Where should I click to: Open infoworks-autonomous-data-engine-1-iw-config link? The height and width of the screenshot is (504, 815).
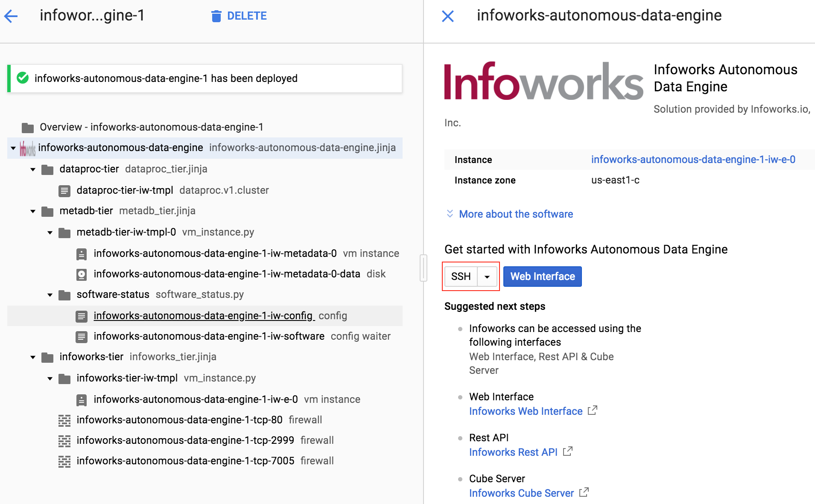[x=204, y=316]
